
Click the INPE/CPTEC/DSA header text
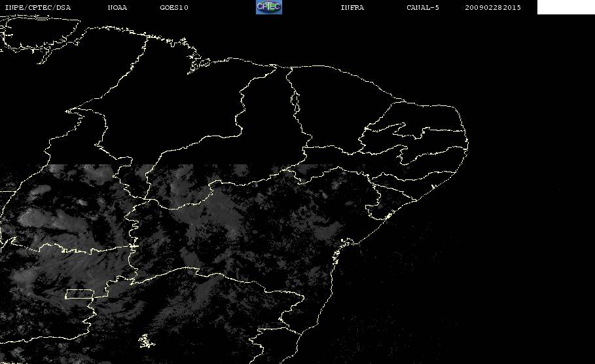point(37,8)
